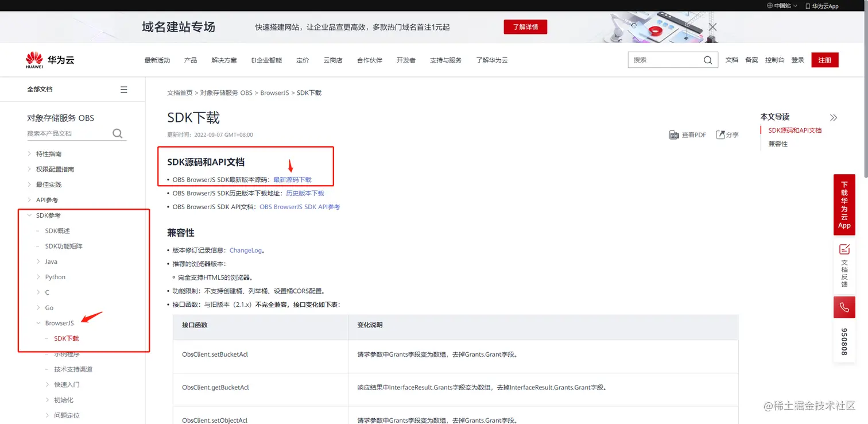
Task: Jump to 兼容性 in 本文导读
Action: pyautogui.click(x=778, y=144)
